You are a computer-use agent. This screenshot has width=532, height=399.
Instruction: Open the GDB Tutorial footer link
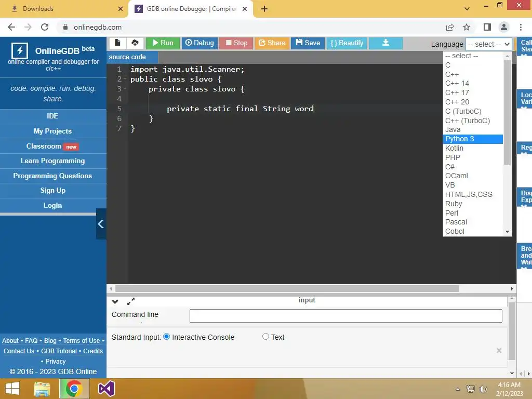(x=59, y=351)
